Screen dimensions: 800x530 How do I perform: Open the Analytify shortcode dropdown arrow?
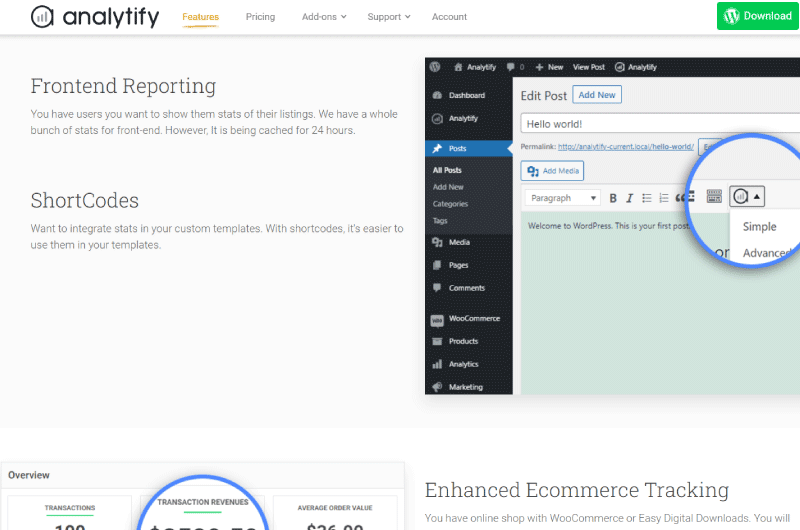pyautogui.click(x=757, y=196)
